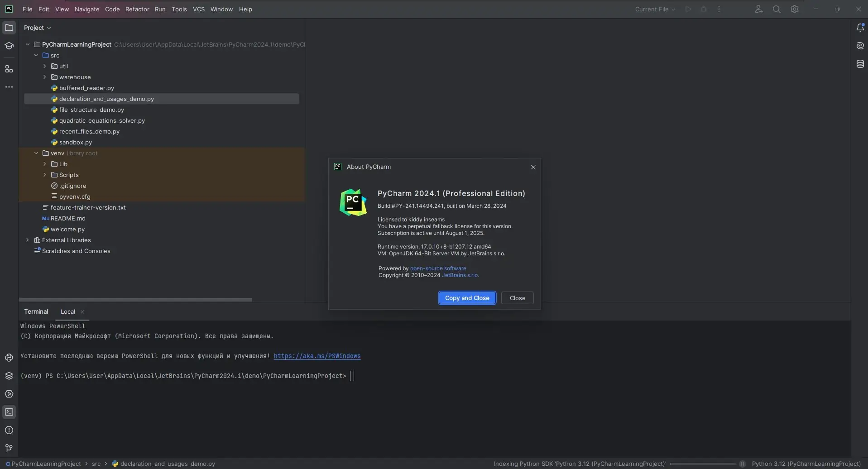Open More Actions vertical dots menu
This screenshot has width=868, height=469.
[x=719, y=9]
